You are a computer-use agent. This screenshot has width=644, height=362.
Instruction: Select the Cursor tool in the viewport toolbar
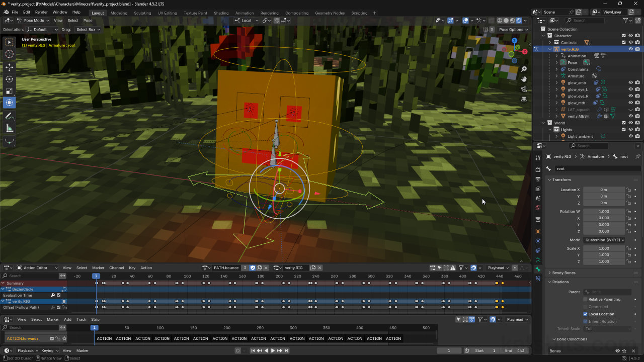click(x=10, y=54)
